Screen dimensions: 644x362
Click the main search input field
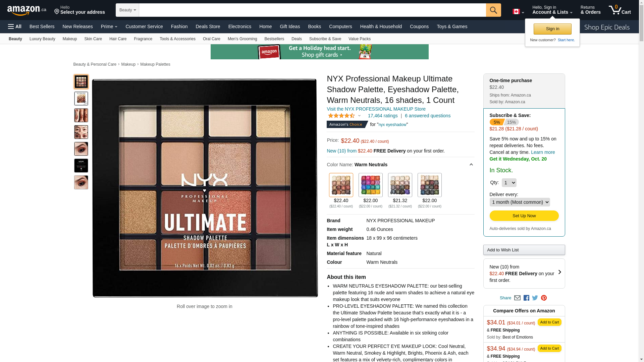312,10
